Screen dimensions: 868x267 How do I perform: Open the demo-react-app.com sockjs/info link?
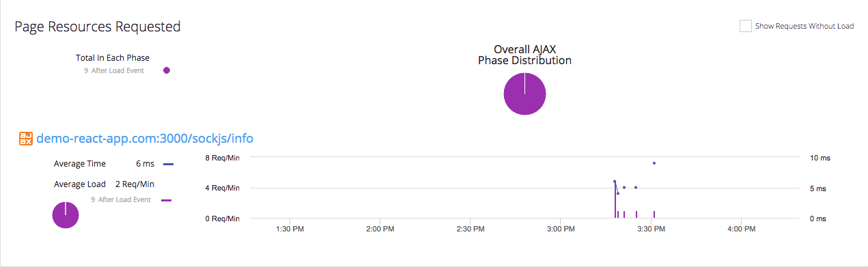(145, 139)
